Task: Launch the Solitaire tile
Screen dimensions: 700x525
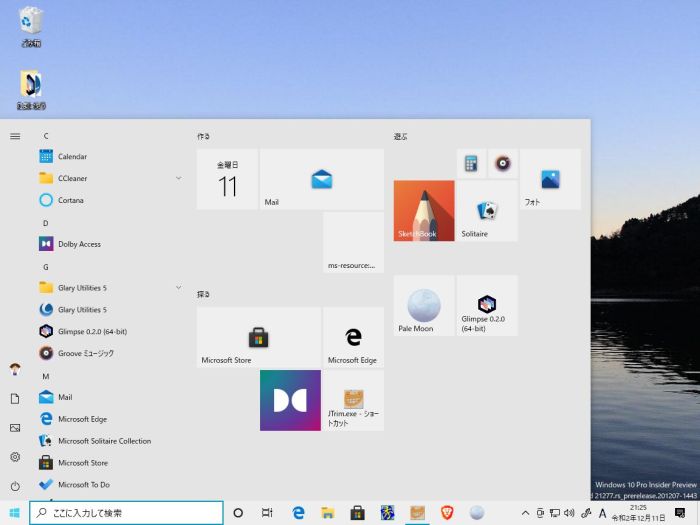Action: tap(487, 210)
